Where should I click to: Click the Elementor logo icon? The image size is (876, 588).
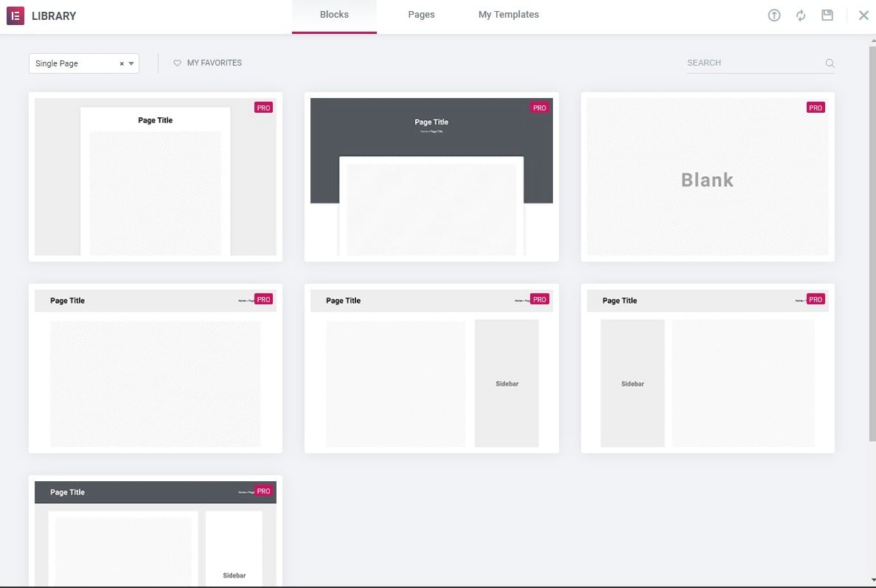pyautogui.click(x=15, y=15)
